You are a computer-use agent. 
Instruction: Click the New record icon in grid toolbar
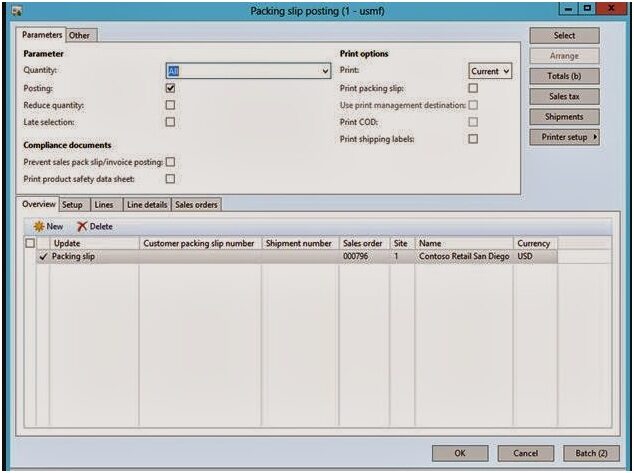pos(39,226)
